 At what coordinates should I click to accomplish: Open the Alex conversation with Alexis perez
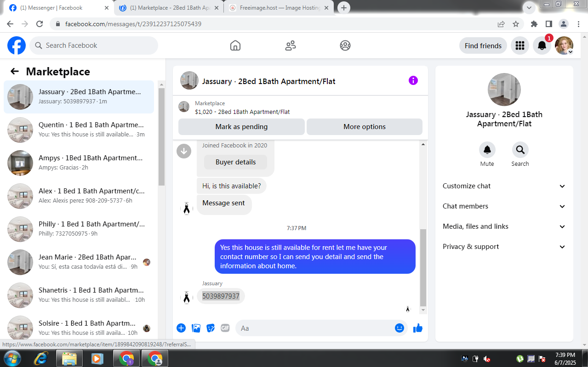[x=79, y=196]
